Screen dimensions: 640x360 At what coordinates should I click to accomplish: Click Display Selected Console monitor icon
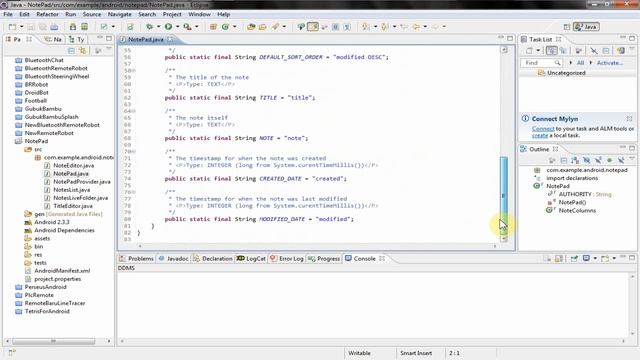[586, 258]
